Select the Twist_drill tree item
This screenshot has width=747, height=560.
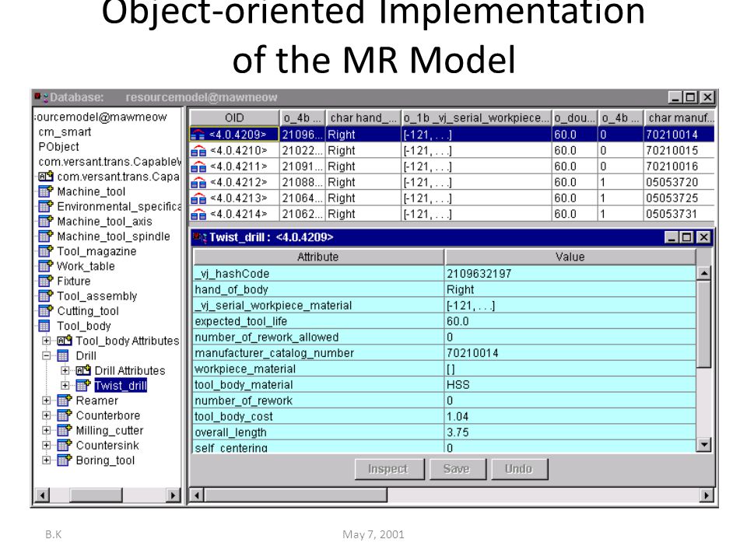[x=121, y=385]
